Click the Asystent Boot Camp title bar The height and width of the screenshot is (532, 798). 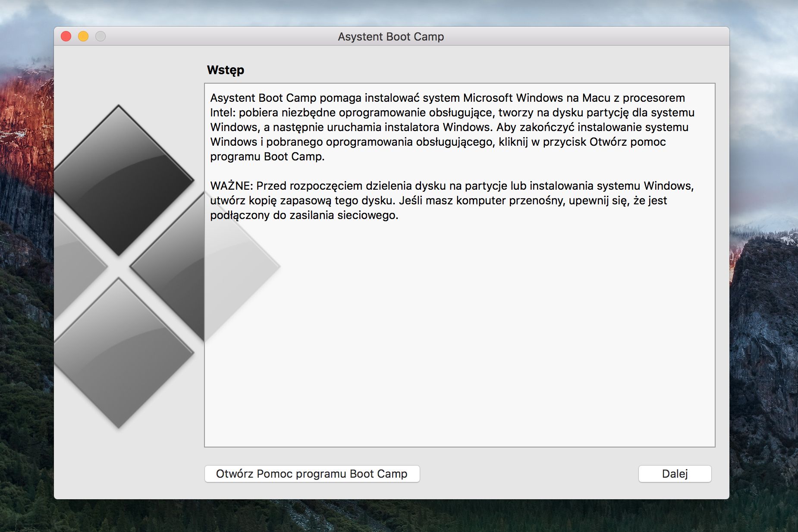pyautogui.click(x=391, y=37)
